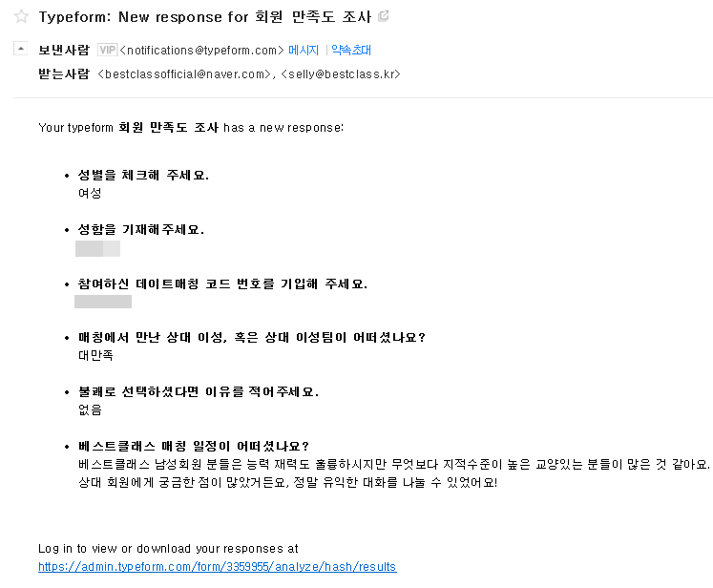Click sender address notifications@typeform.com
The image size is (713, 588).
click(201, 50)
